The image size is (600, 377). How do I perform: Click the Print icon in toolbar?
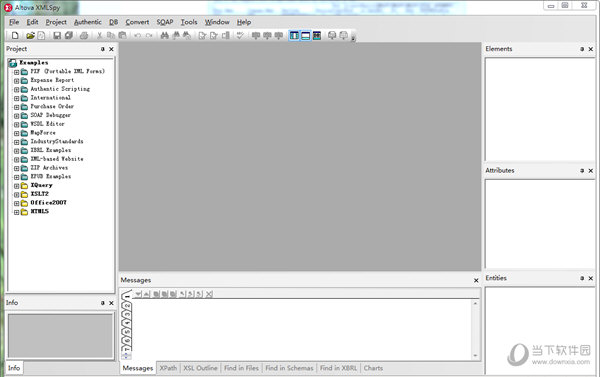[84, 36]
